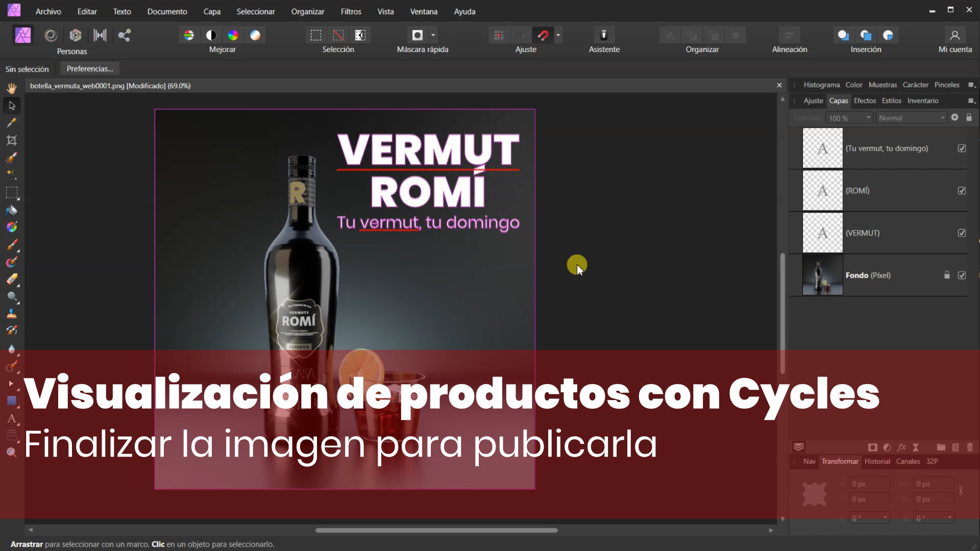Screen dimensions: 980x551
Task: Apply Auto White Balance enhancement
Action: click(255, 35)
